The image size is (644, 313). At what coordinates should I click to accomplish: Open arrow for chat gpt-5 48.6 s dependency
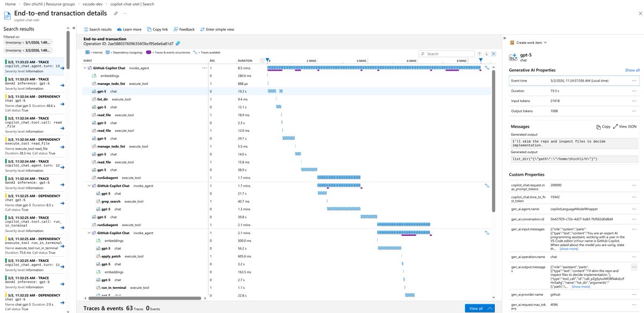tap(62, 103)
